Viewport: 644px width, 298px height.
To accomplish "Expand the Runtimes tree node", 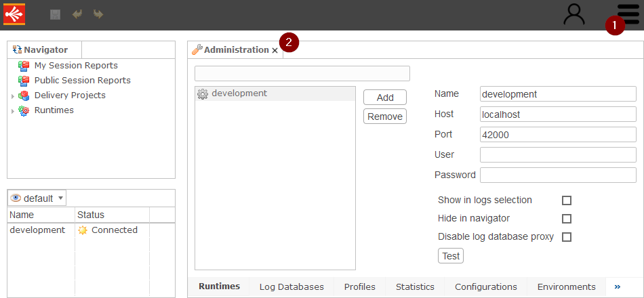I will 13,111.
